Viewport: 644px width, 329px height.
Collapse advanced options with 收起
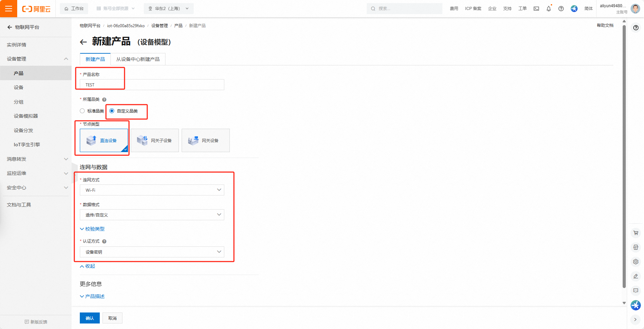87,266
